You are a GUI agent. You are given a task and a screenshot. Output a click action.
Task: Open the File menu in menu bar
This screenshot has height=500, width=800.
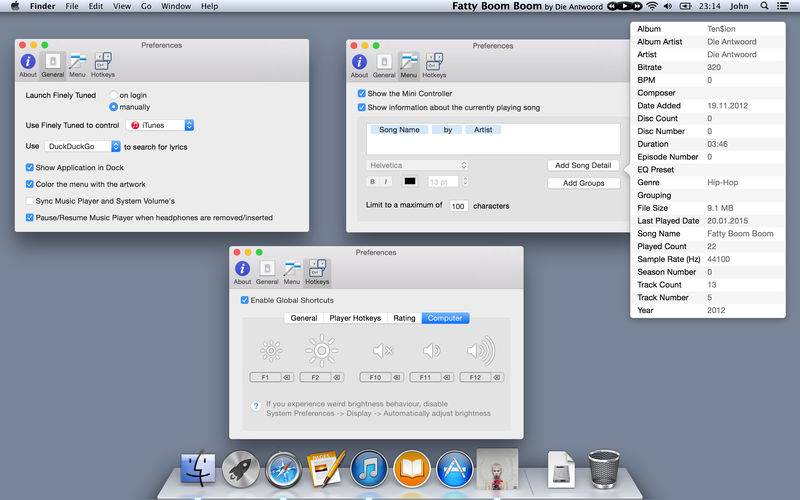pyautogui.click(x=72, y=6)
